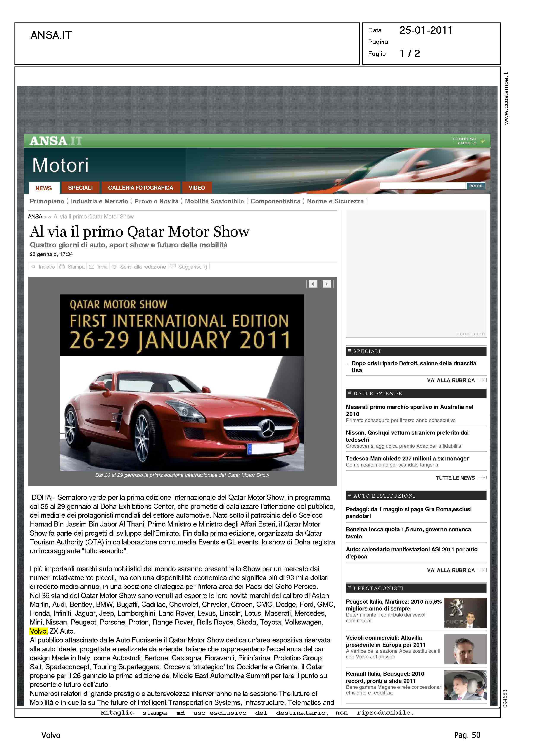Viewport: 539px width, 756px height.
Task: Expand Tutte le news link
Action: pos(455,478)
